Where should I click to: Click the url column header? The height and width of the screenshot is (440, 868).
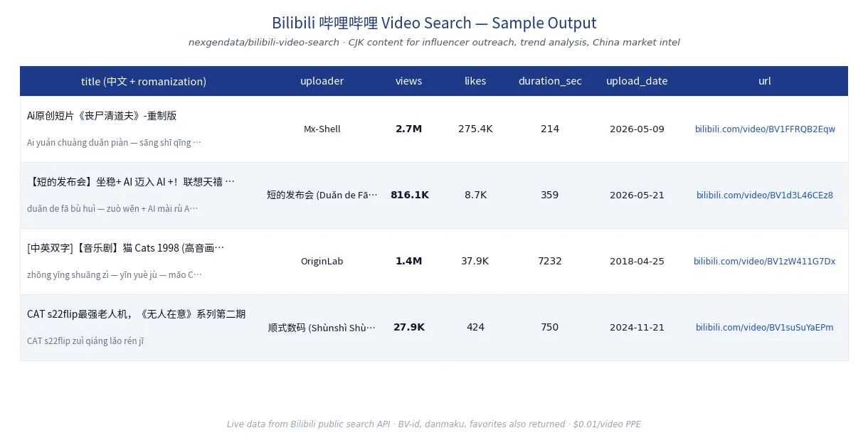coord(765,81)
